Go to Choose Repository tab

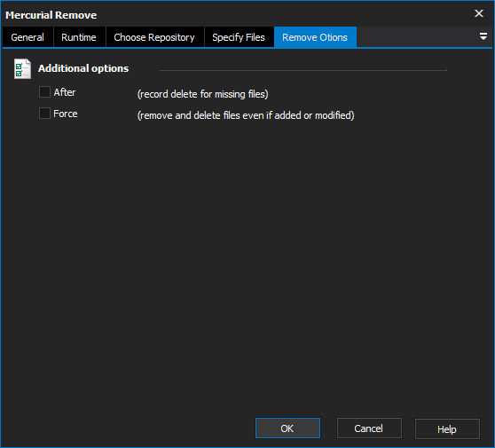[154, 37]
